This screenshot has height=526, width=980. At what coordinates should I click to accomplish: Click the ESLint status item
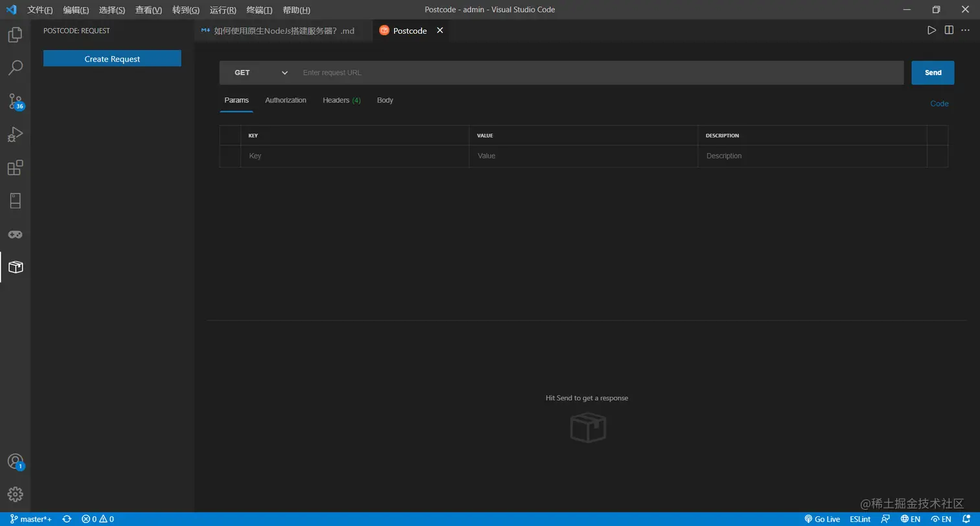point(860,519)
